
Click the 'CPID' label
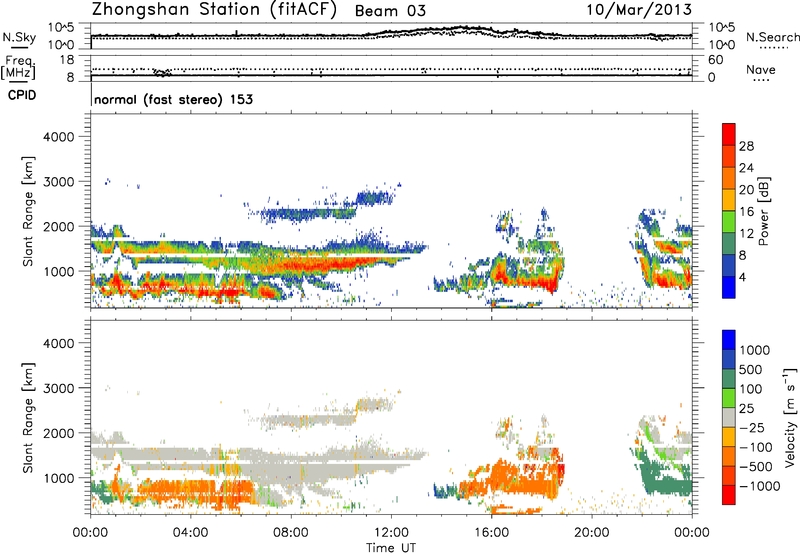coord(22,95)
